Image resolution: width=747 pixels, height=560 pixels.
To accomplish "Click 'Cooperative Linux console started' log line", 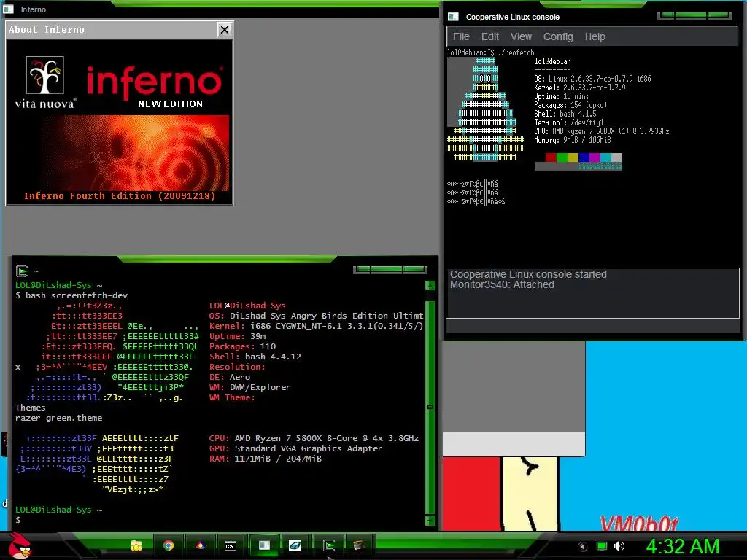I will (x=528, y=274).
